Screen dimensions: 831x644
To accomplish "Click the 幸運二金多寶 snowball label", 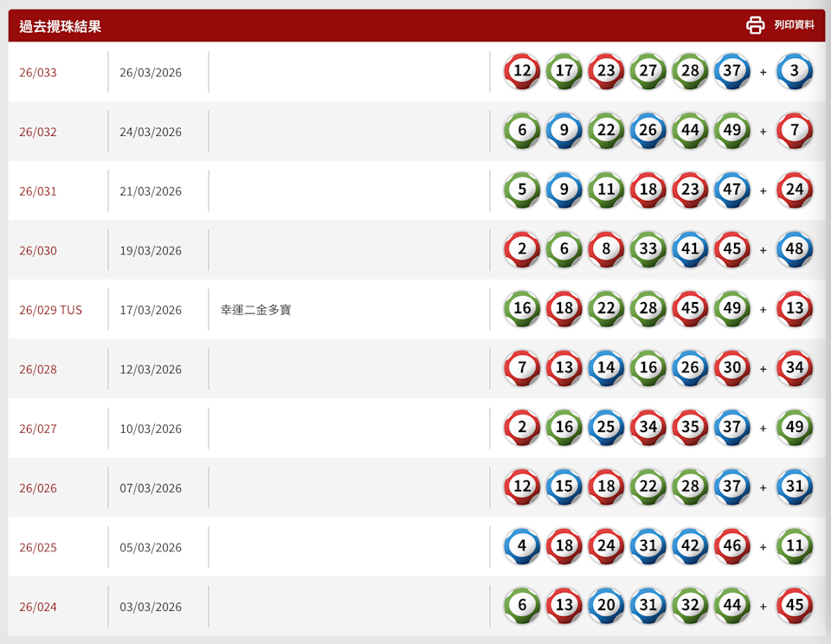I will pyautogui.click(x=255, y=310).
